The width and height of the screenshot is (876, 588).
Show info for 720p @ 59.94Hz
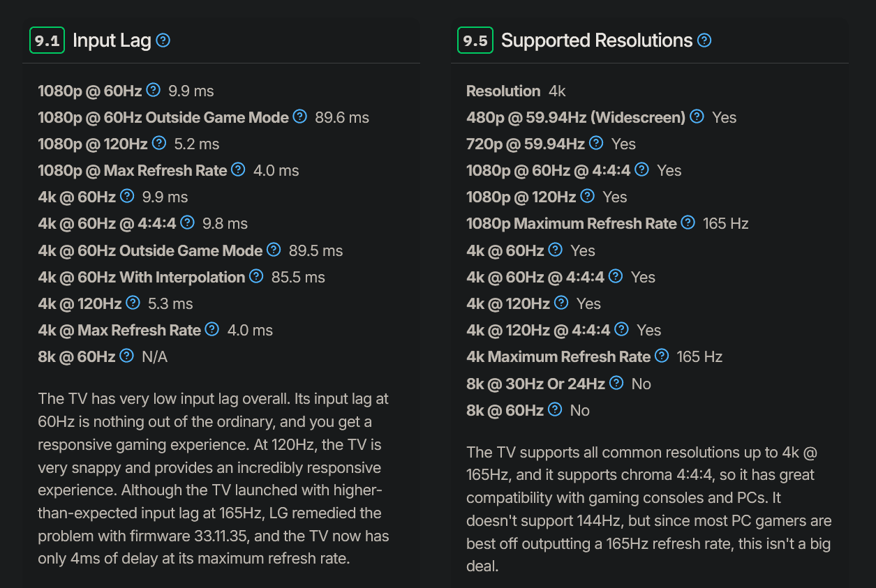[596, 143]
